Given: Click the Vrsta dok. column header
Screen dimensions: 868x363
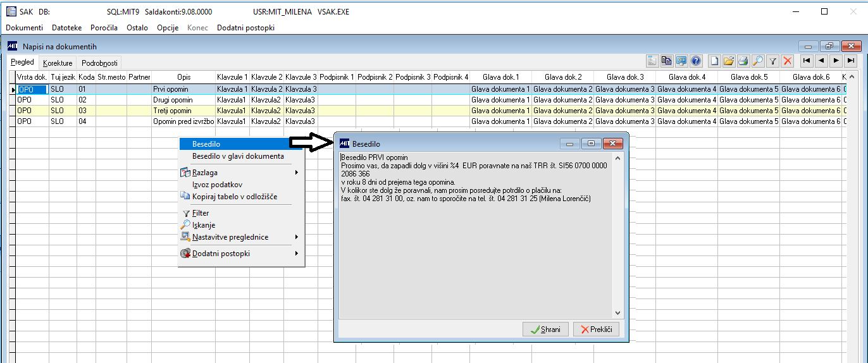Looking at the screenshot, I should point(32,77).
